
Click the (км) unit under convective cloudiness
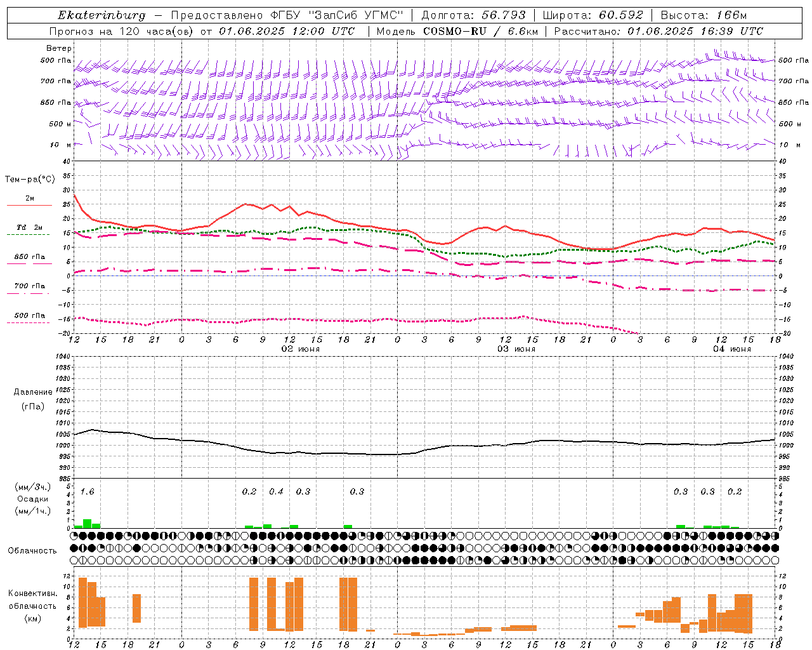[32, 618]
